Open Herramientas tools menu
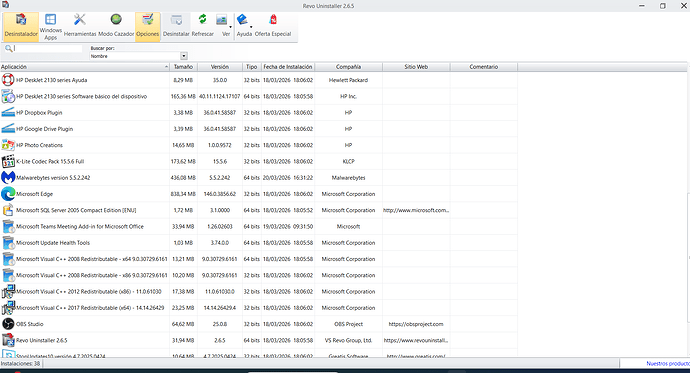The image size is (690, 373). tap(80, 26)
